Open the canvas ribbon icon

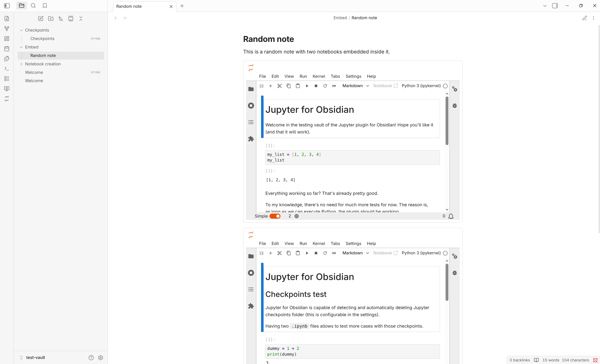(7, 39)
